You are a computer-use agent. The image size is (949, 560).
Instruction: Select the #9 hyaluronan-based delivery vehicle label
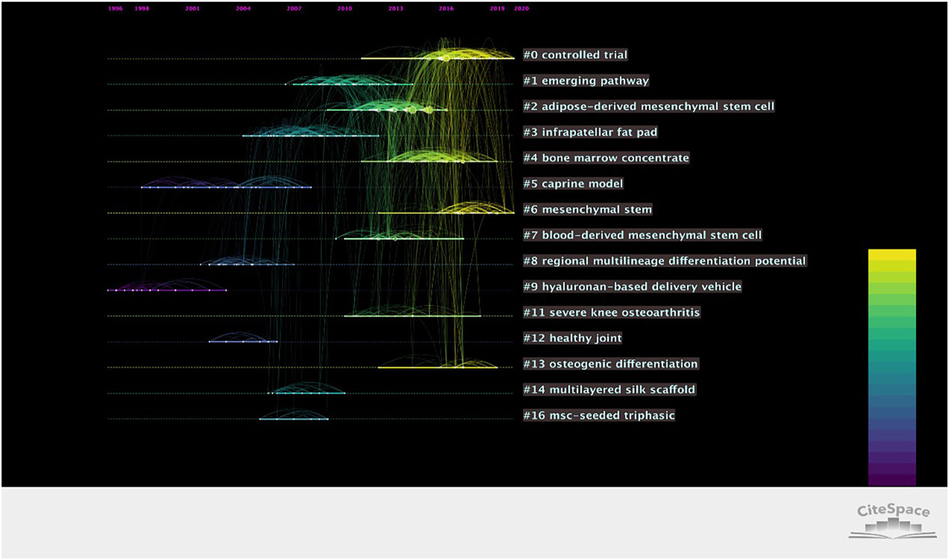coord(632,287)
